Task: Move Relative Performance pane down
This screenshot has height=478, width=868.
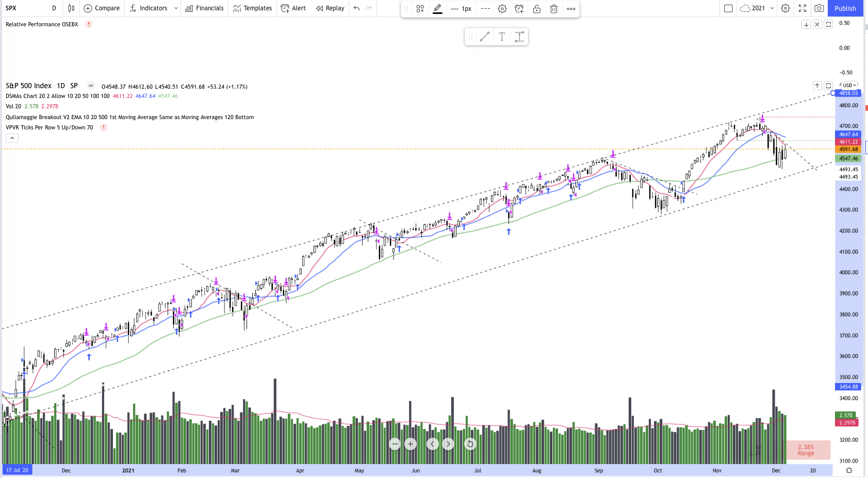Action: point(806,24)
